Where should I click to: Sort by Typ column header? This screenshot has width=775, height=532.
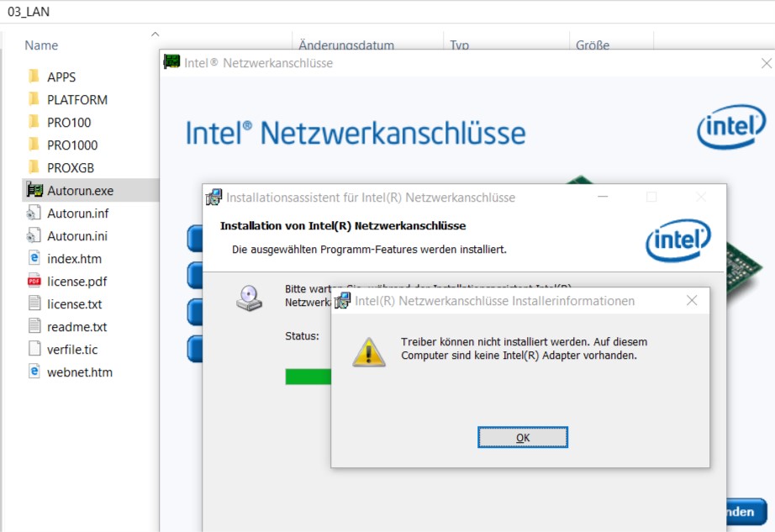(459, 45)
